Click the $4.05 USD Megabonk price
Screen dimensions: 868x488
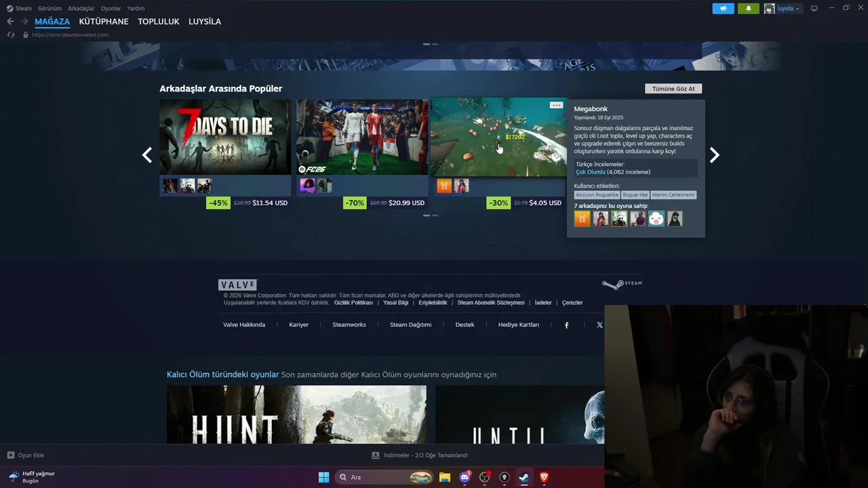546,203
